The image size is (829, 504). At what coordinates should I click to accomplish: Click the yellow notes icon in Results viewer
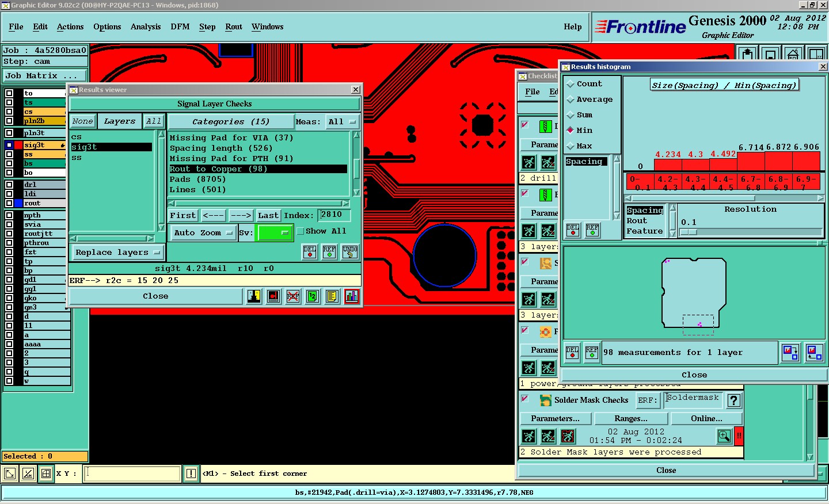tap(332, 296)
